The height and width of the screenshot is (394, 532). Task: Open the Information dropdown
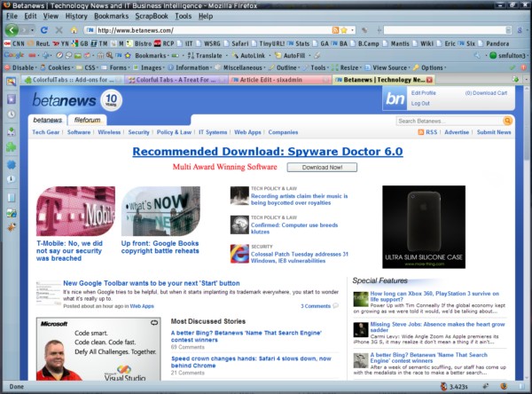click(x=190, y=67)
